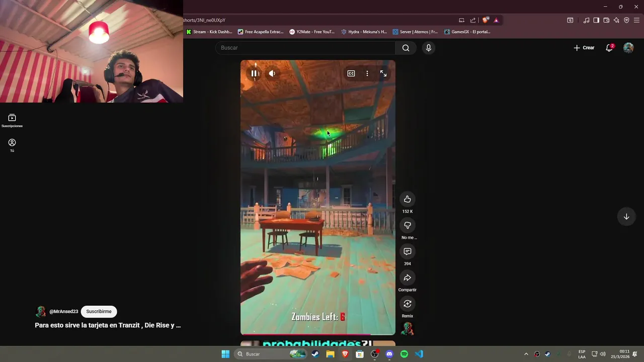Open the comments showing 394
The width and height of the screenshot is (644, 362).
408,251
